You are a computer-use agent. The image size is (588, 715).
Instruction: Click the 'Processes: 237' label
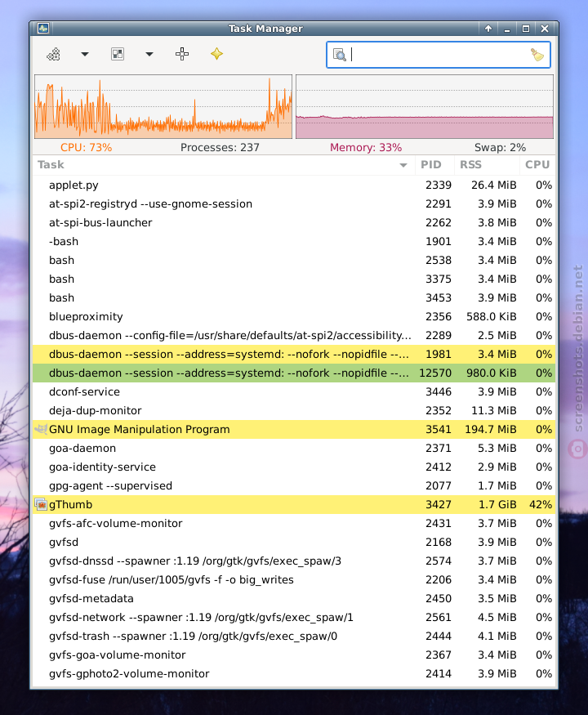tap(220, 147)
